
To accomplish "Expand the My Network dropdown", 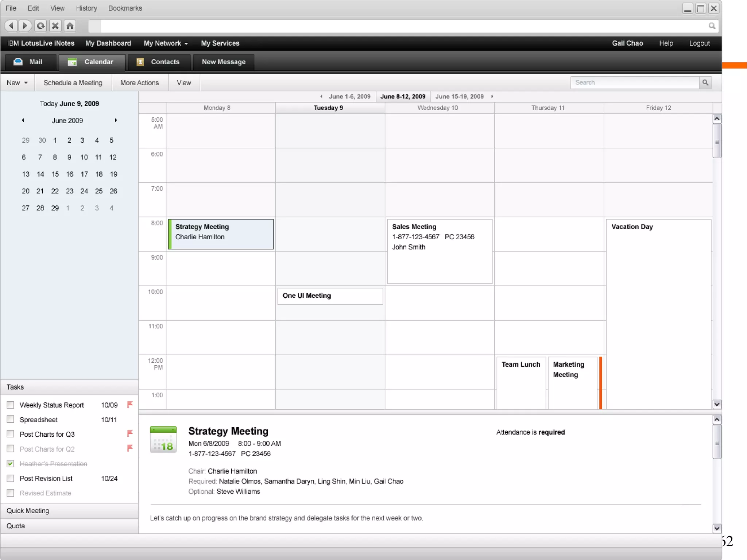I will click(x=166, y=43).
